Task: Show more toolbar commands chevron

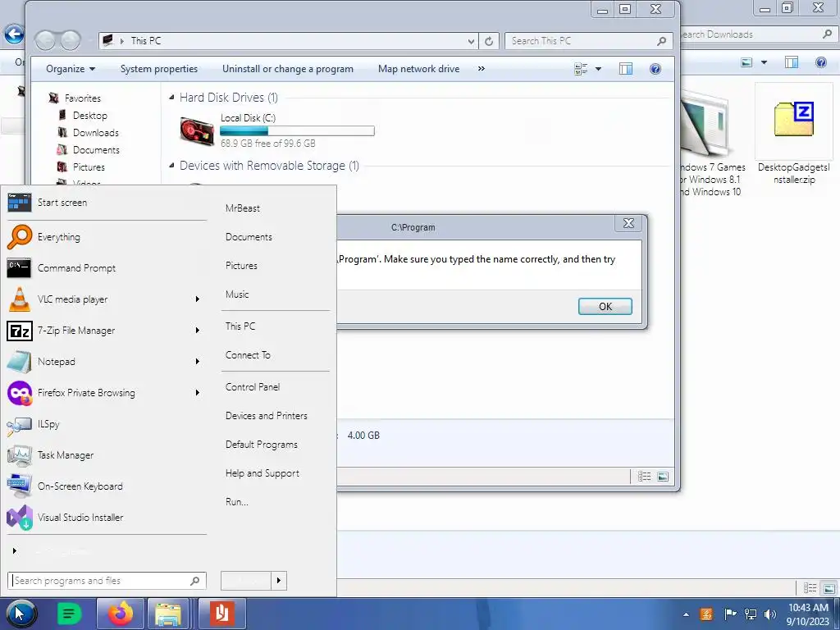Action: pyautogui.click(x=481, y=69)
